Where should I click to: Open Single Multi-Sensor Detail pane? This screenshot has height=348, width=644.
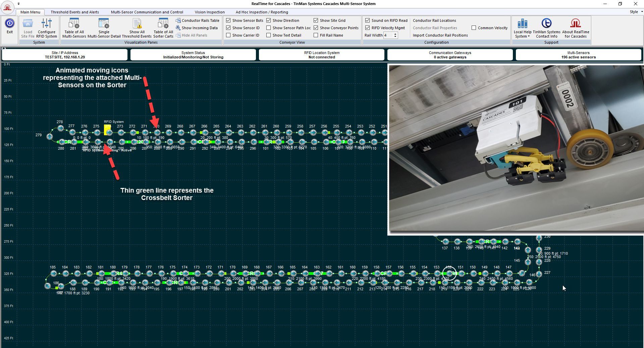click(104, 28)
